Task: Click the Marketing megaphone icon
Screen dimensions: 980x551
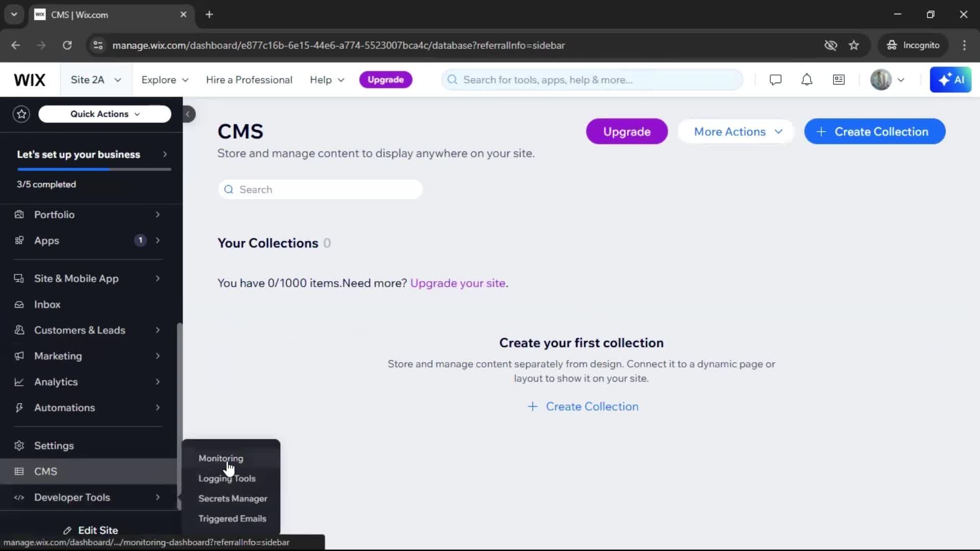Action: (19, 356)
